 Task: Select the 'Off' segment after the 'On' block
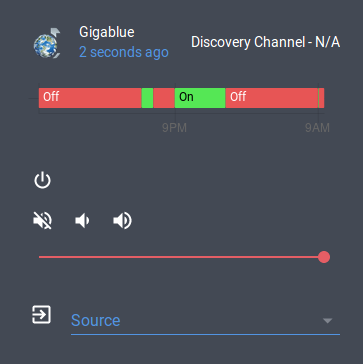click(272, 98)
